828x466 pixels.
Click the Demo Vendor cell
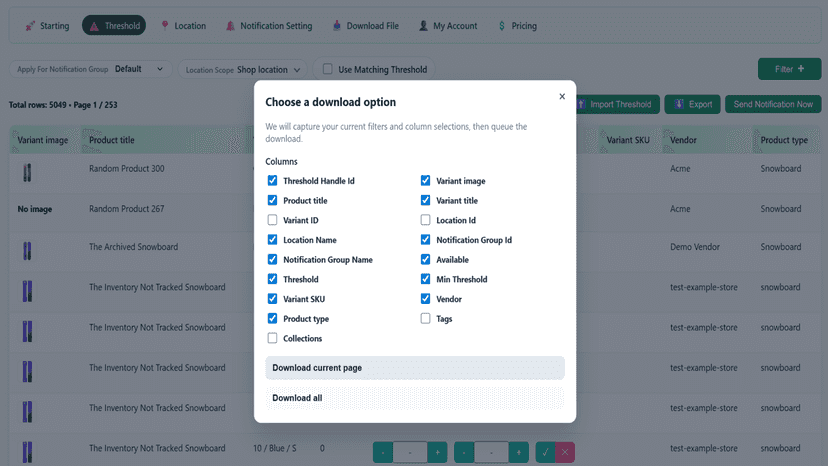[x=695, y=247]
